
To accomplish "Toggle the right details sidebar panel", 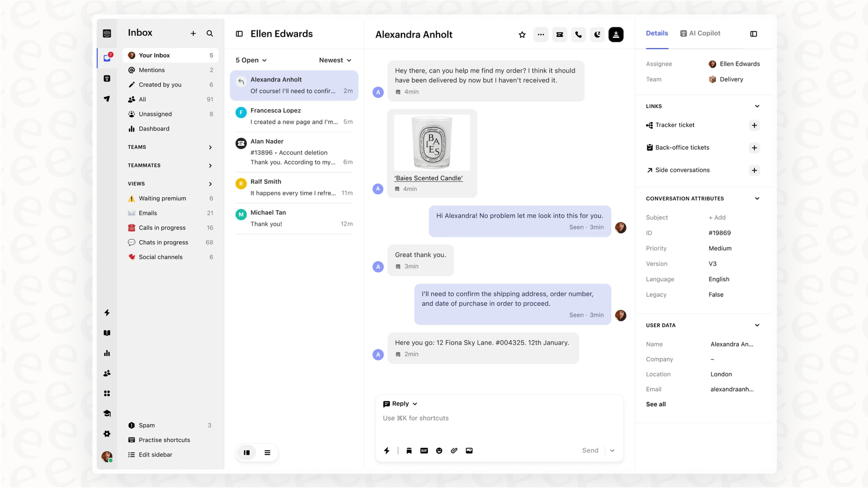I will click(x=753, y=34).
